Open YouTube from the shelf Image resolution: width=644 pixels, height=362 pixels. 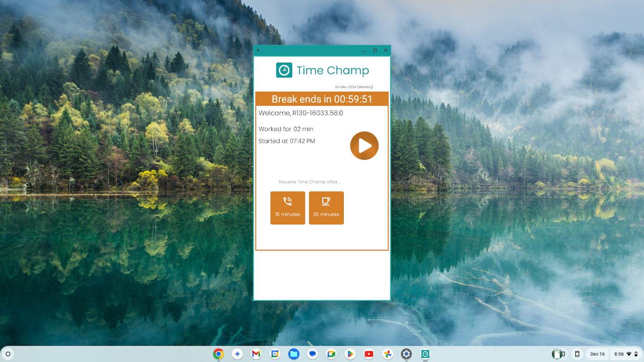coord(369,354)
